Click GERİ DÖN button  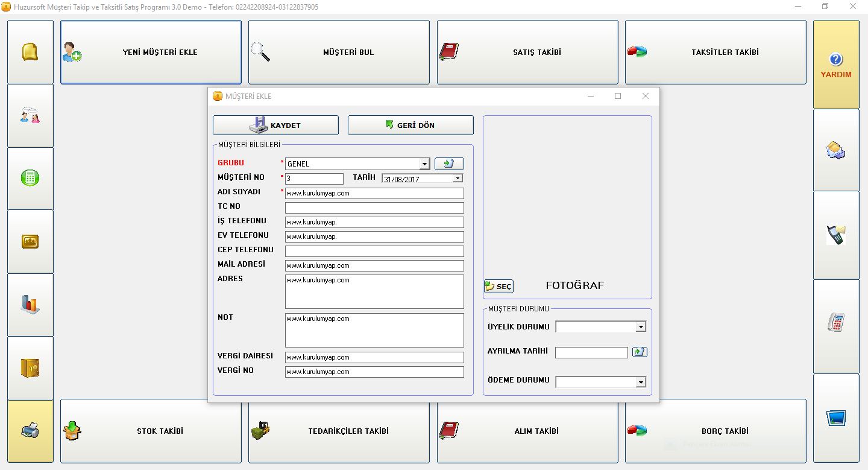point(410,125)
